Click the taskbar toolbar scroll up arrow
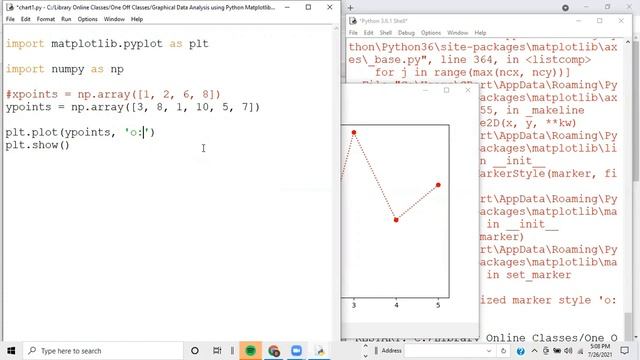 (x=365, y=346)
